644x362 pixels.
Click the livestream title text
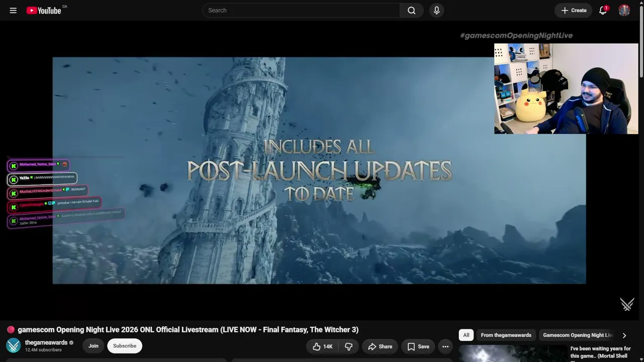pyautogui.click(x=188, y=330)
